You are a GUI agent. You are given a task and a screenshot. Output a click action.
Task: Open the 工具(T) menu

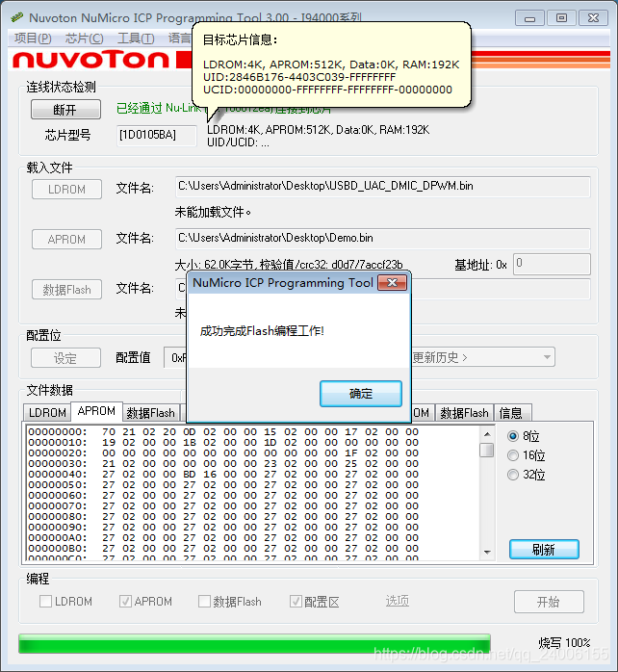coord(136,39)
